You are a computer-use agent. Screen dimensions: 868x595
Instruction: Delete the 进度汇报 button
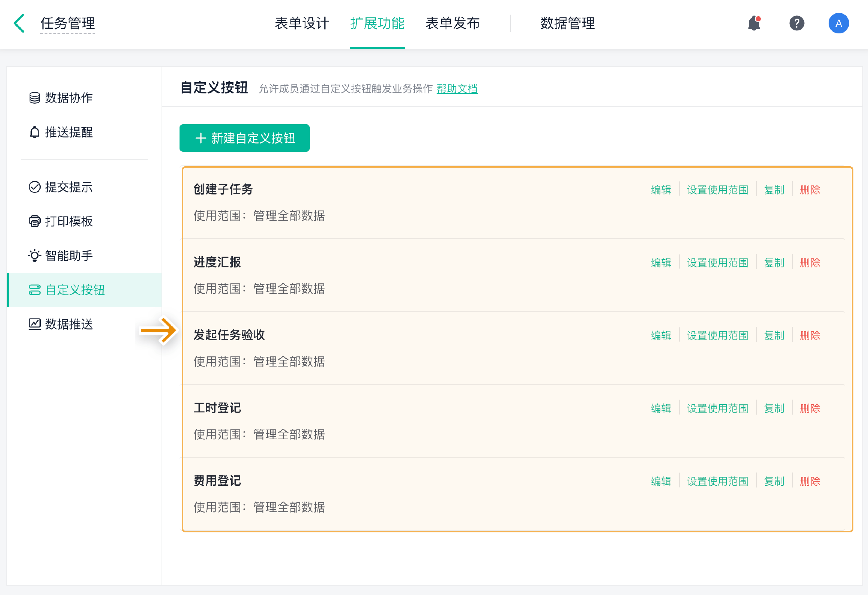pos(810,263)
